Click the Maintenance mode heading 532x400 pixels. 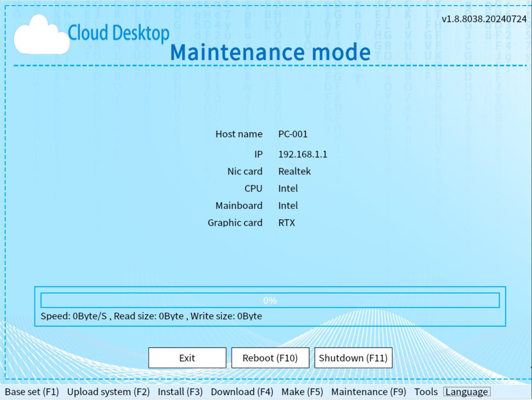coord(270,52)
